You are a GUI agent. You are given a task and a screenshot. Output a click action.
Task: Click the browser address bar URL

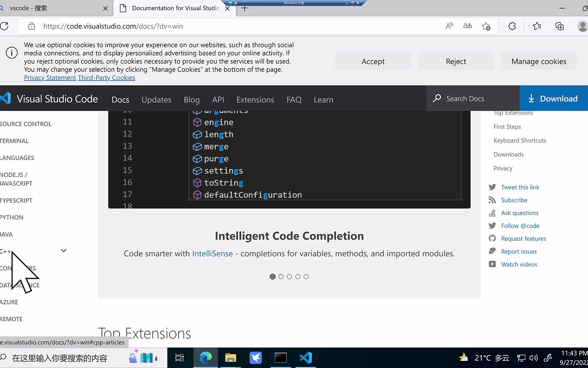point(113,26)
